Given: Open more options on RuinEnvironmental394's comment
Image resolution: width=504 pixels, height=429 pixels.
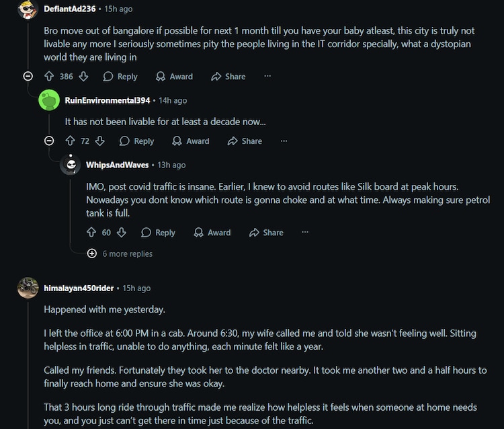Looking at the screenshot, I should (x=284, y=141).
